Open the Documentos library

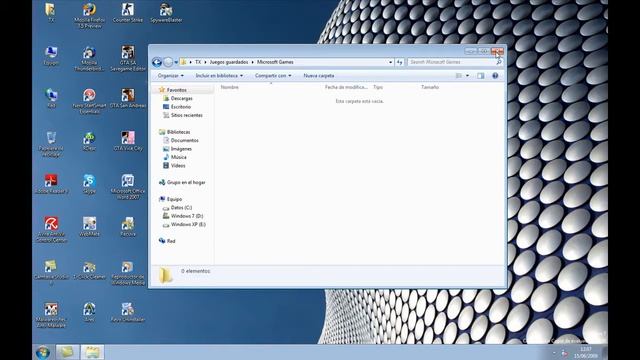(x=184, y=140)
